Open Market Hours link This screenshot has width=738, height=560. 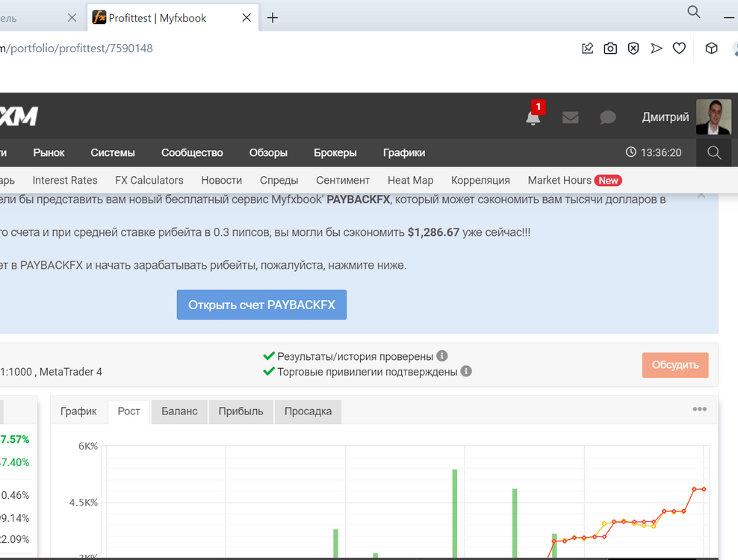pos(559,180)
